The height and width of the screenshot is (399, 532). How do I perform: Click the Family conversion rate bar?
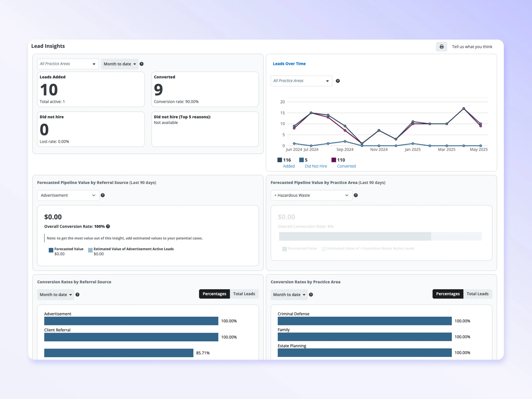pyautogui.click(x=364, y=337)
